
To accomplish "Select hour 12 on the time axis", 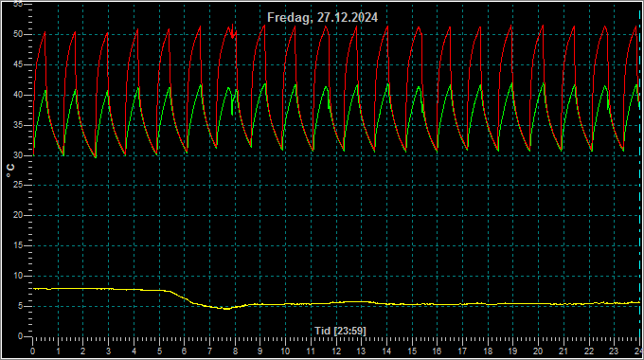I will [x=336, y=351].
